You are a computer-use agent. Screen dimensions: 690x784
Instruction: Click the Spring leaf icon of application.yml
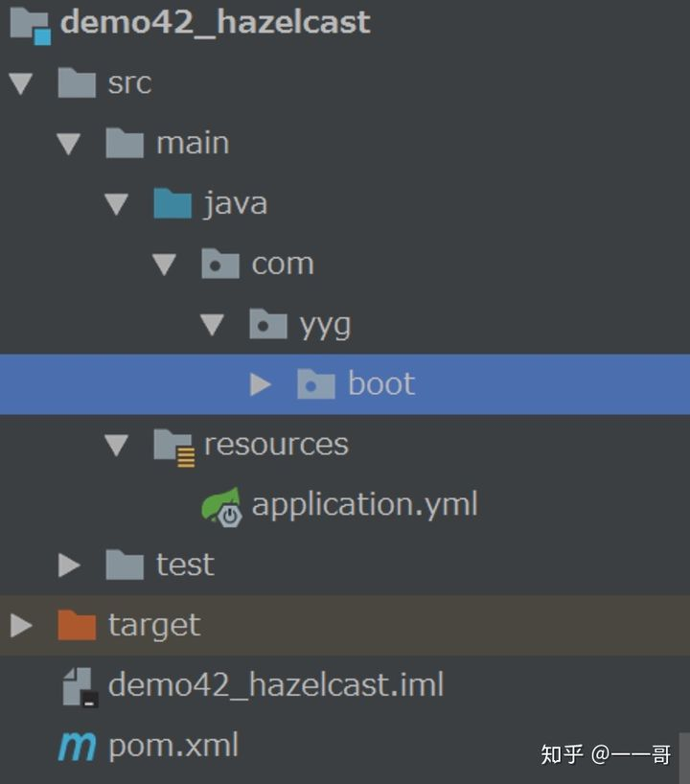pos(222,506)
